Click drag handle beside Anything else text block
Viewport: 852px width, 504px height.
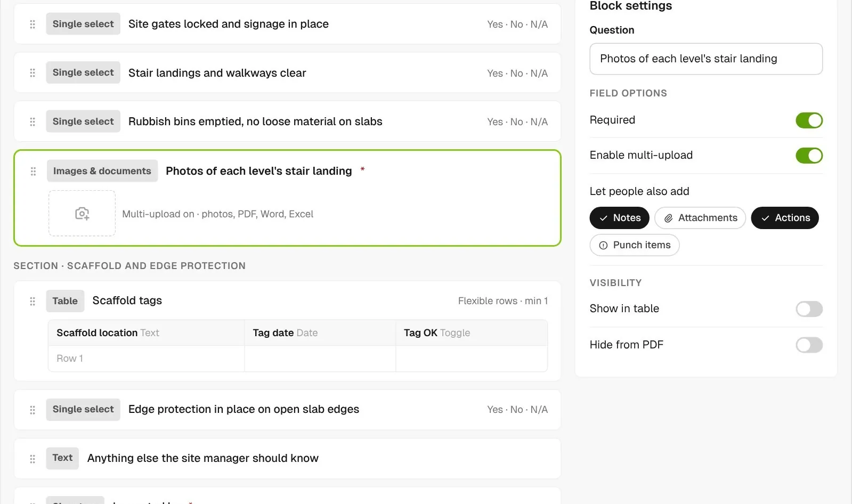tap(33, 458)
